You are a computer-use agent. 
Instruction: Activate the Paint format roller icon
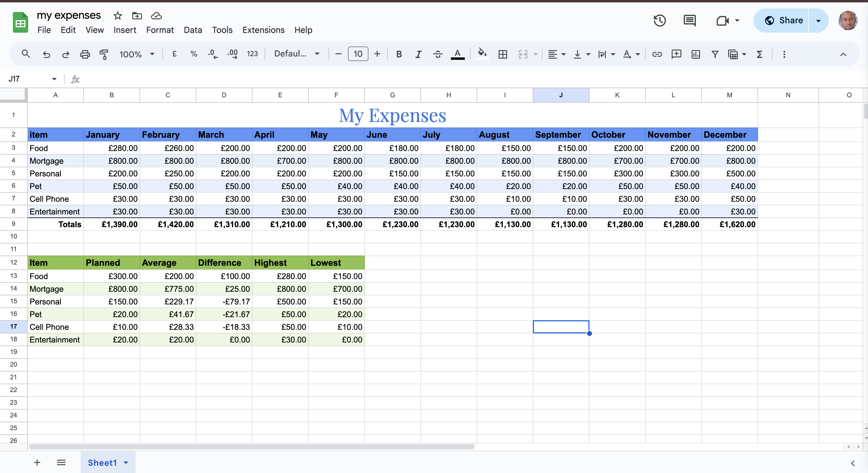[104, 54]
